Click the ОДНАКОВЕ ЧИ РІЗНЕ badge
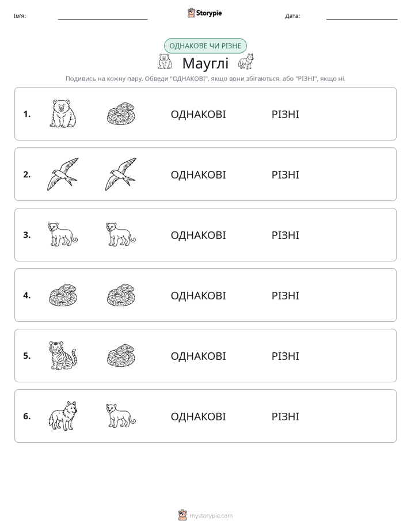Image resolution: width=411 pixels, height=532 pixels. pyautogui.click(x=205, y=46)
